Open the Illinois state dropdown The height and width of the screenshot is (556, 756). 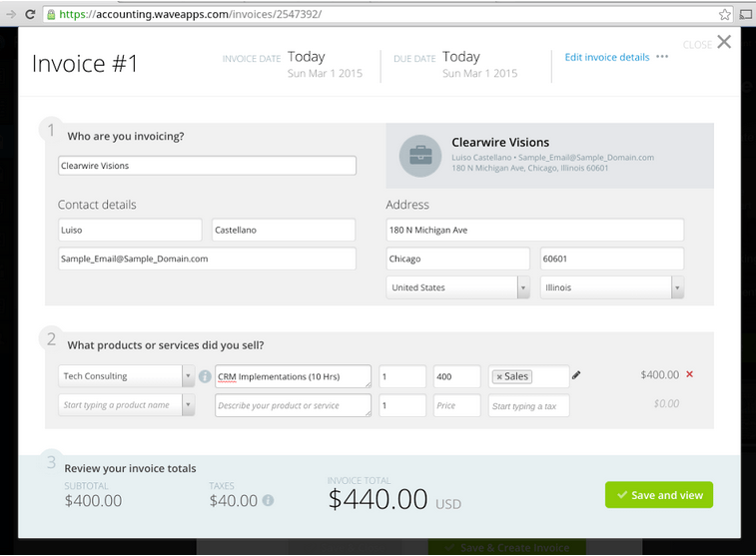pos(612,287)
